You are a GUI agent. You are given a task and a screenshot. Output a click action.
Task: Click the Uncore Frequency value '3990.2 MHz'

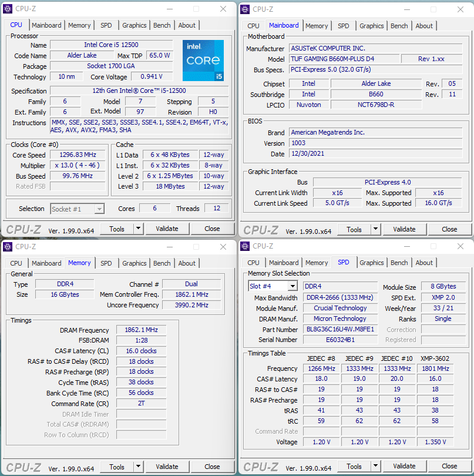click(191, 305)
